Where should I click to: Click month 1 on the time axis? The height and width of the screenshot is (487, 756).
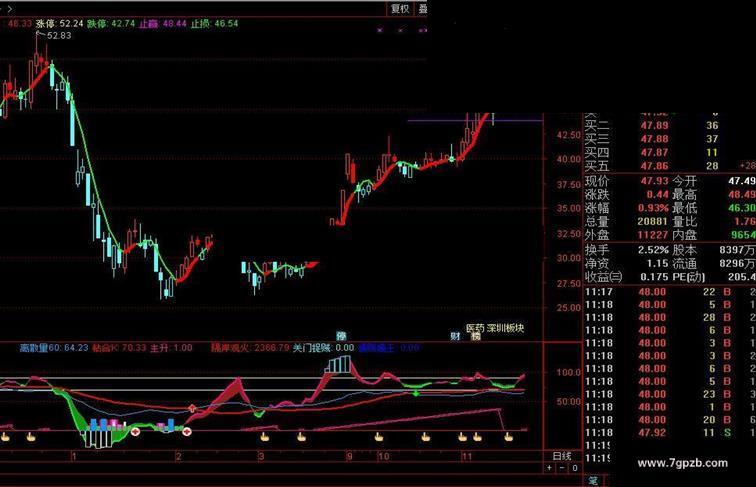(x=74, y=456)
